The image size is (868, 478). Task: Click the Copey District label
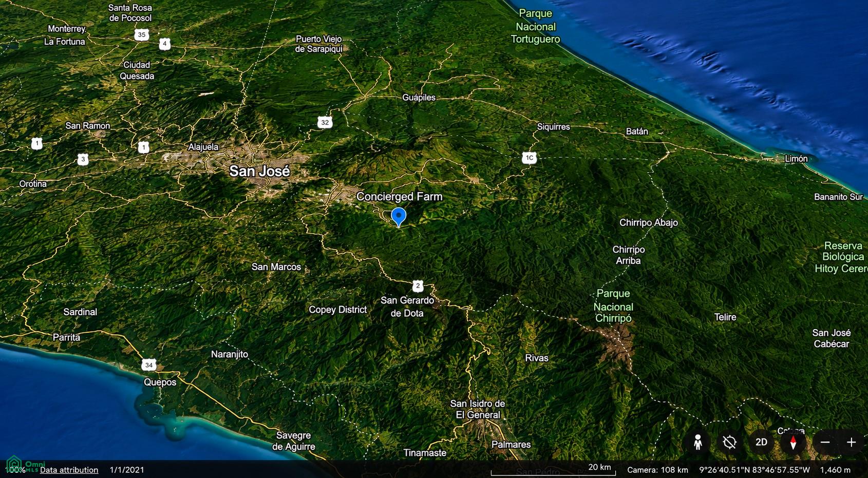(x=337, y=310)
